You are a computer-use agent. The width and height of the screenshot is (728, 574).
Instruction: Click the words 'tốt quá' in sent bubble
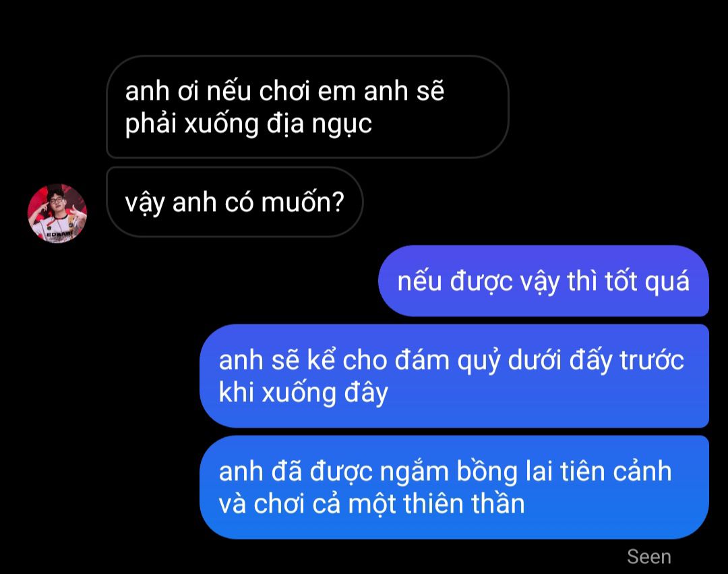click(x=647, y=282)
